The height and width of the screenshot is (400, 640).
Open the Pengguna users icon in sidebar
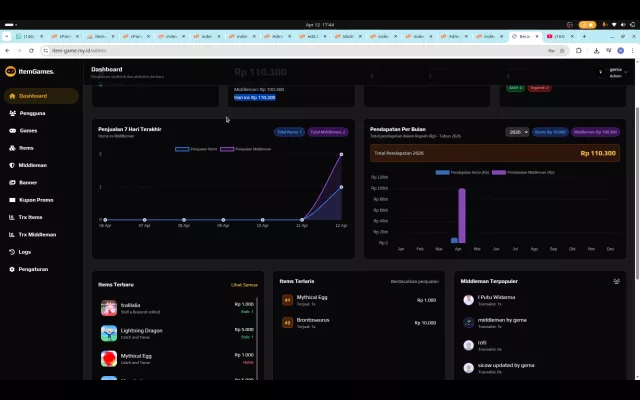tap(12, 113)
